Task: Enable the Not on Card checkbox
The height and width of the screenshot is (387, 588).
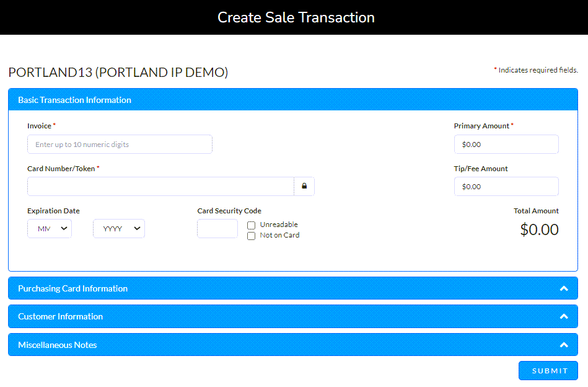Action: pyautogui.click(x=251, y=236)
